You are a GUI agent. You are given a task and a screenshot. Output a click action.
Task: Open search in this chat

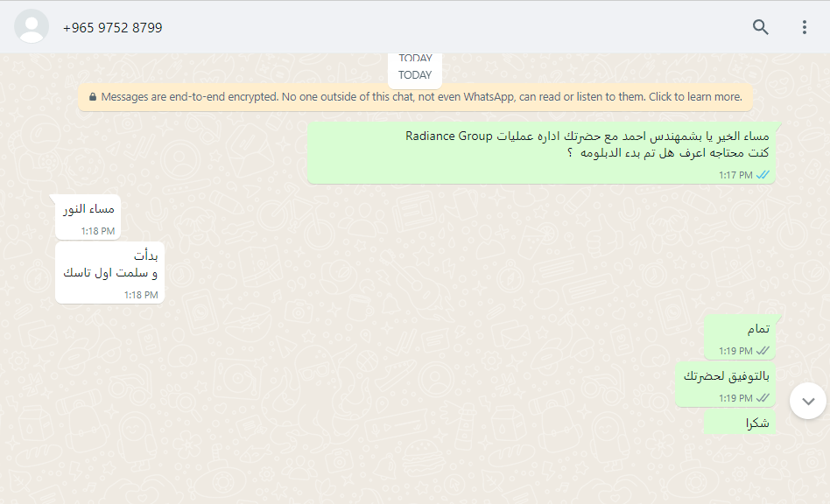(761, 27)
